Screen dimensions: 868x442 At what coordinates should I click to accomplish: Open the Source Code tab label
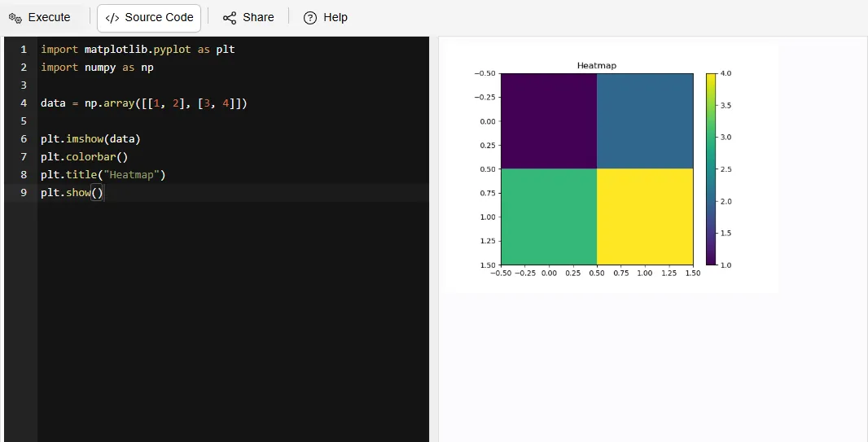159,17
